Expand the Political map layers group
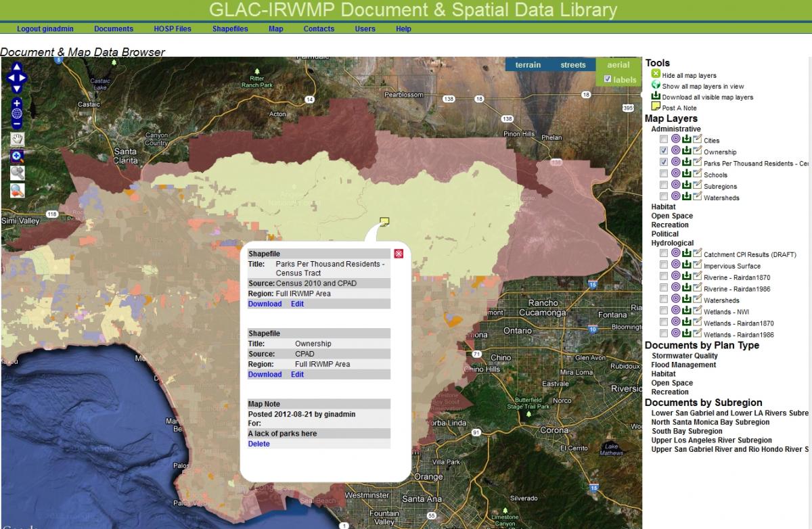 point(664,234)
